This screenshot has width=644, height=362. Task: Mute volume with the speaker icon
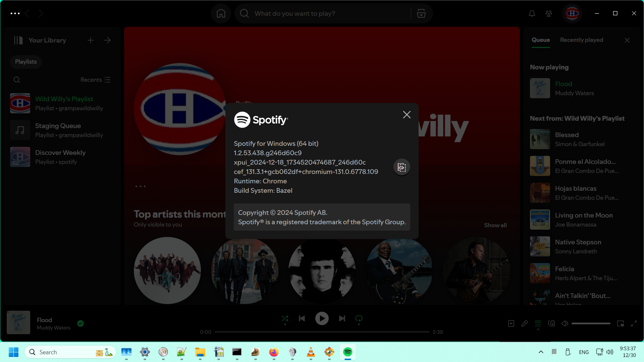click(x=565, y=323)
